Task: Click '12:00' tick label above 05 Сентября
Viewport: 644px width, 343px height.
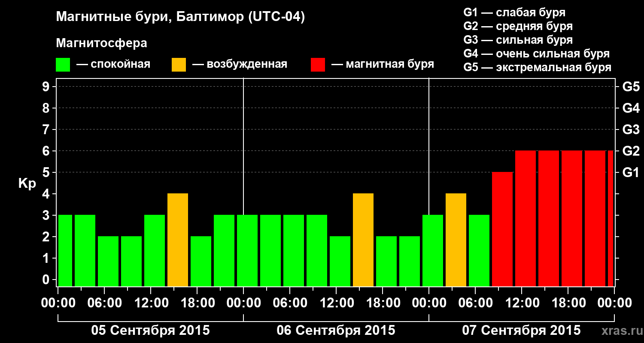Action: coord(151,303)
